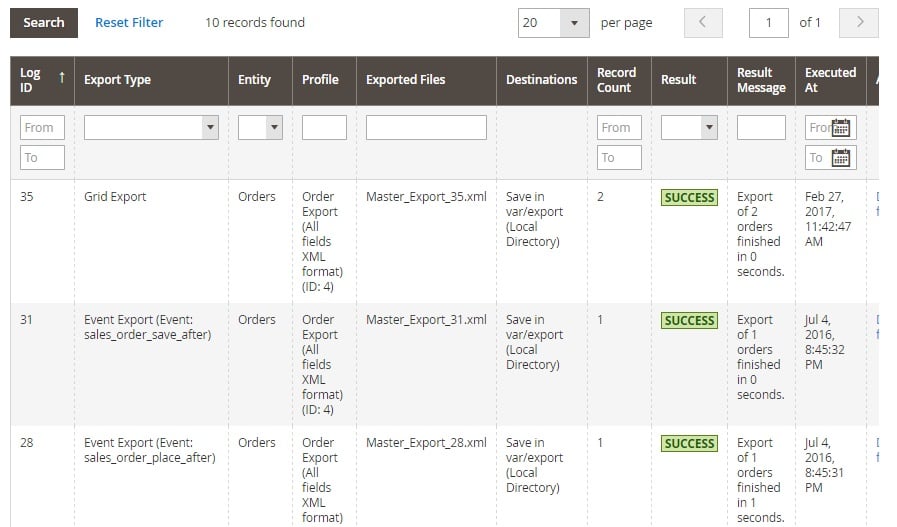Click the Reset Filter link
The width and height of the screenshot is (897, 527).
click(x=129, y=22)
